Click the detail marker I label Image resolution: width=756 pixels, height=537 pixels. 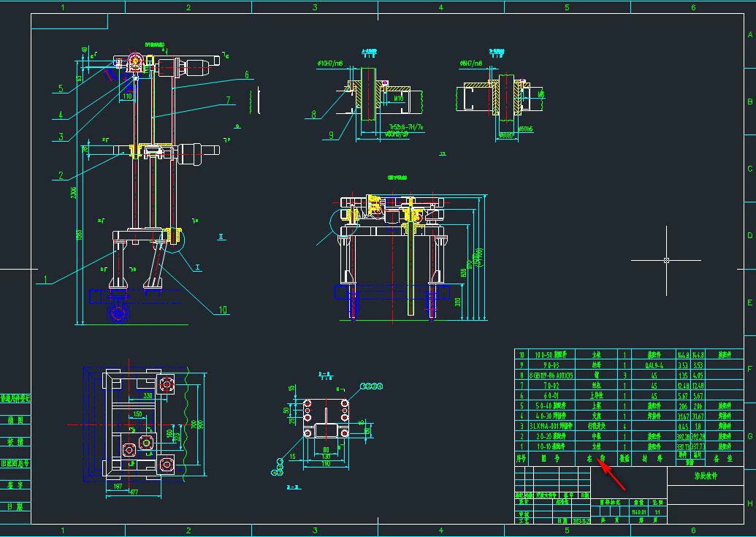click(x=197, y=267)
